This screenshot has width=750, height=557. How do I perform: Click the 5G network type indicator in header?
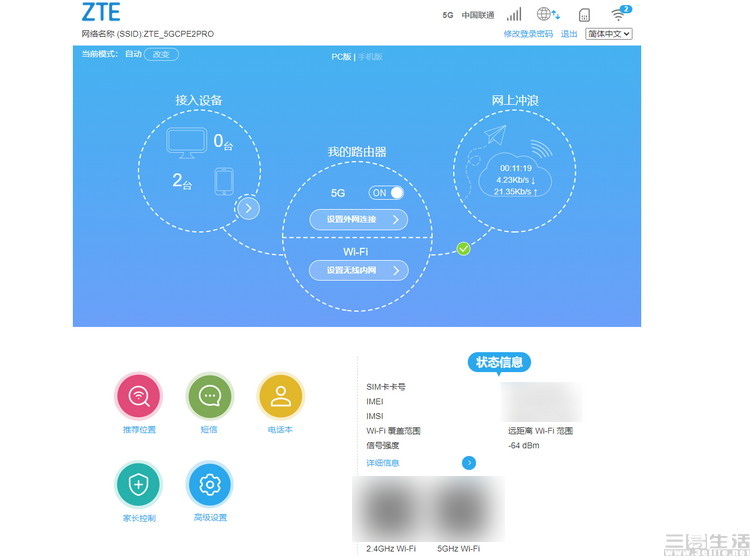448,15
